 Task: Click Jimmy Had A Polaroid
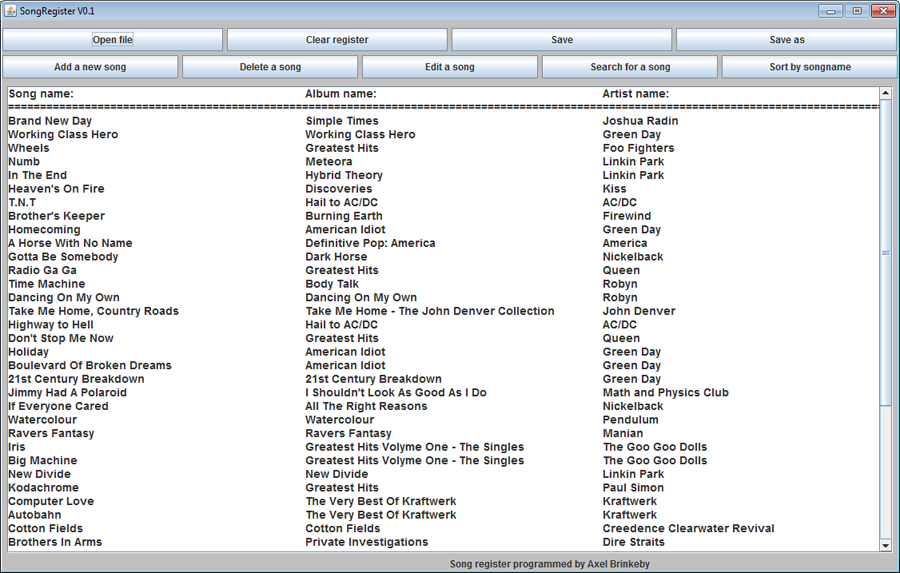(67, 392)
